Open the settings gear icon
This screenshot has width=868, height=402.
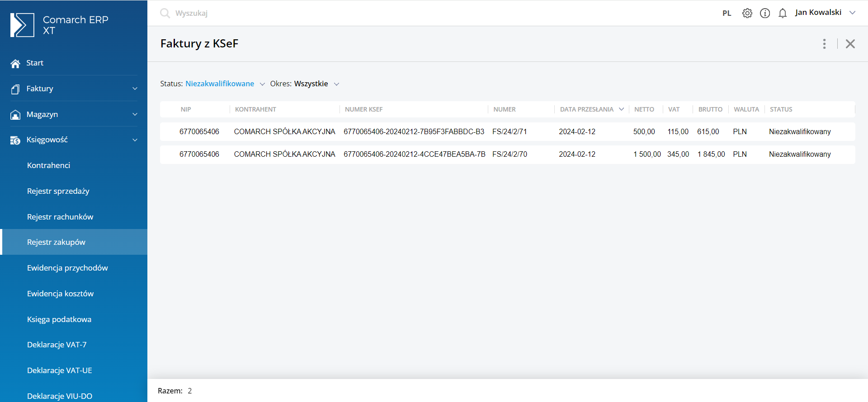747,13
